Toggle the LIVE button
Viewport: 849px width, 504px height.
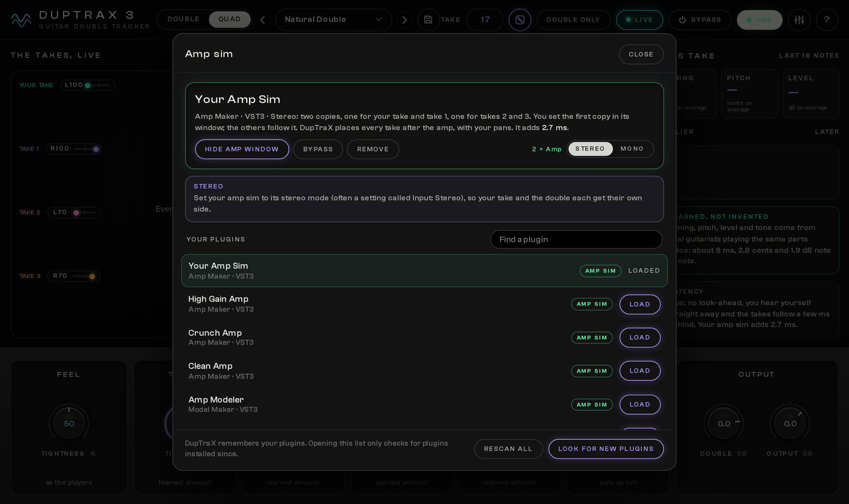click(639, 20)
